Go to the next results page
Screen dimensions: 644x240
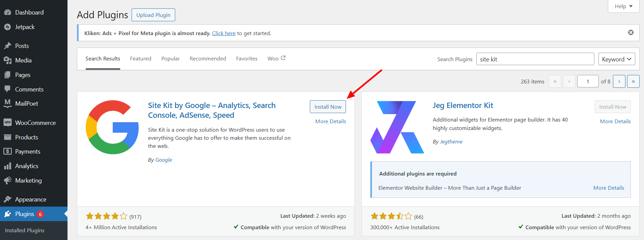click(x=619, y=81)
